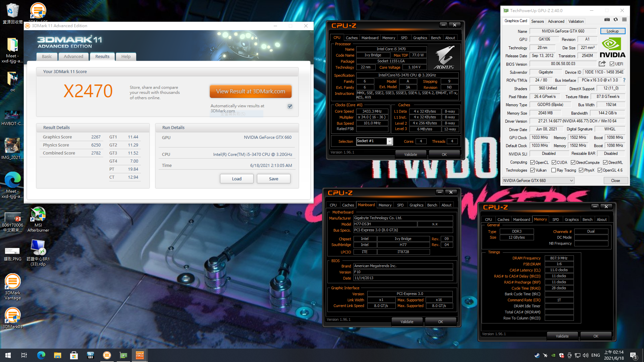Click the AORUS logo in CPU-Z

point(444,57)
